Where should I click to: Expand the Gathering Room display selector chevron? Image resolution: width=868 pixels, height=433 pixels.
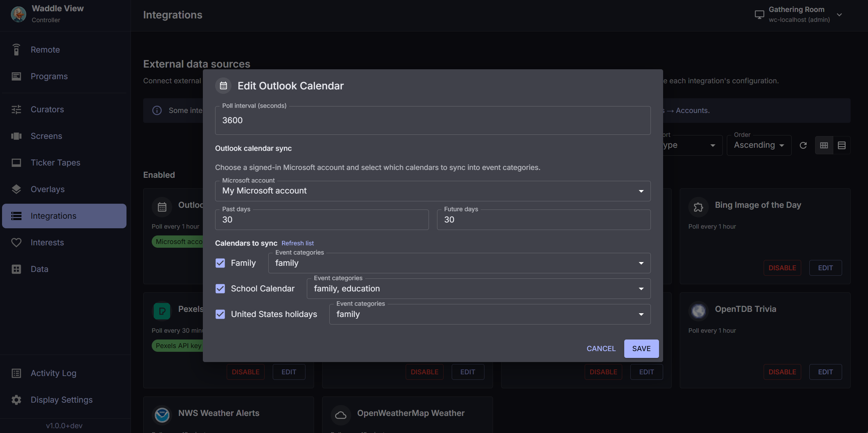coord(839,15)
